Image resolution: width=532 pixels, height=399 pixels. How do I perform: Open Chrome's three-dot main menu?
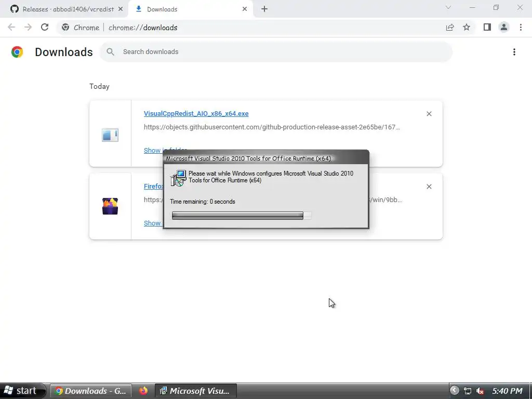pos(521,28)
